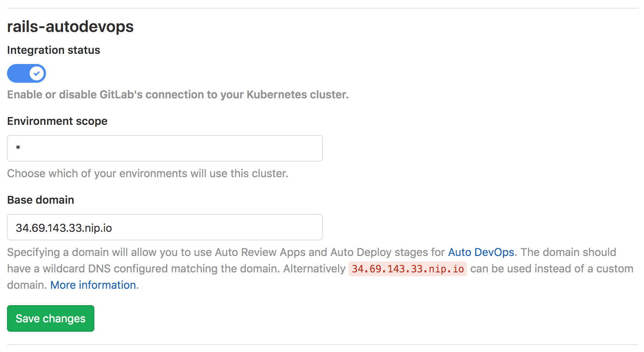644x352 pixels.
Task: Click inside the Environment scope field
Action: coord(164,148)
